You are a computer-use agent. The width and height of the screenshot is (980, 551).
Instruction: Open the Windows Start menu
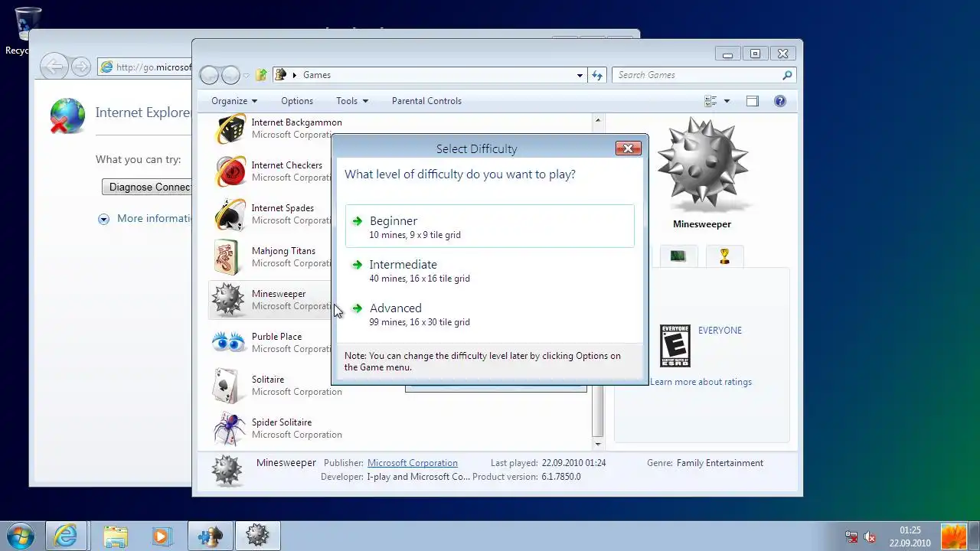click(x=21, y=536)
